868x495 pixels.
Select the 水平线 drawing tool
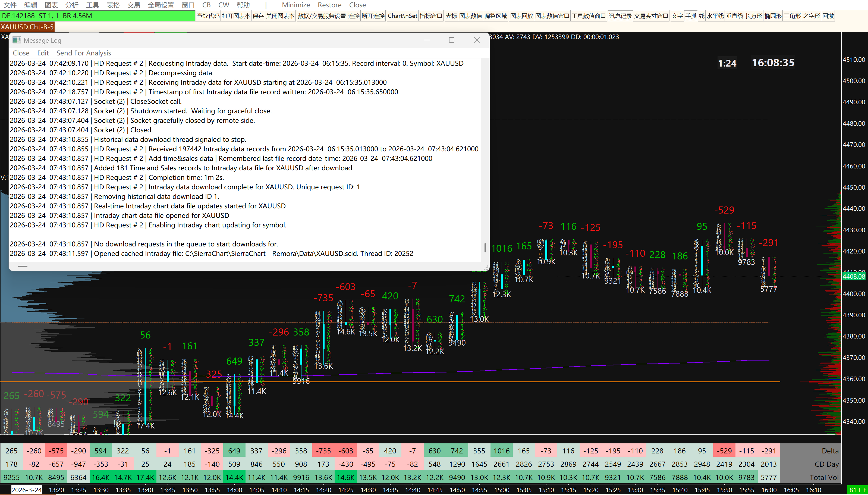point(715,16)
